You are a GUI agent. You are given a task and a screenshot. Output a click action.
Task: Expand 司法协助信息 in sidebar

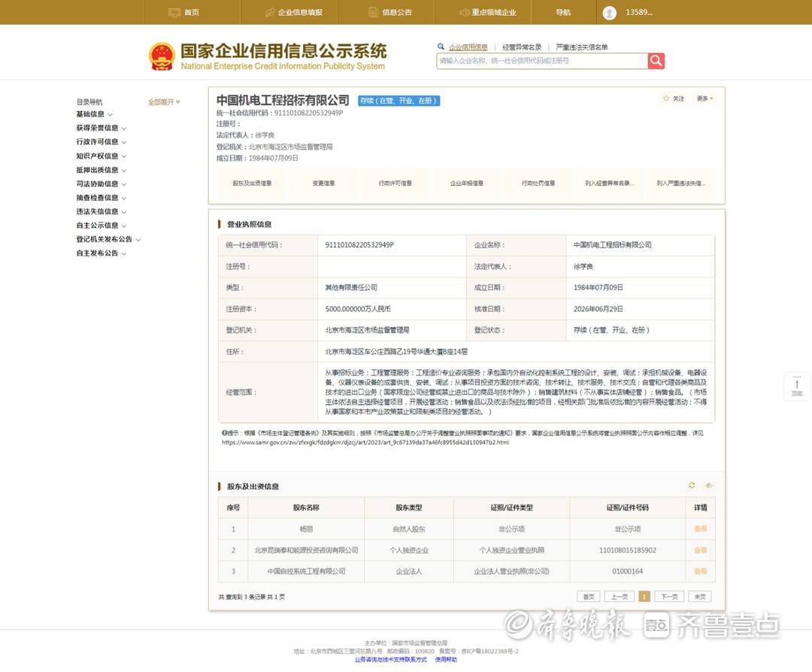(x=101, y=184)
